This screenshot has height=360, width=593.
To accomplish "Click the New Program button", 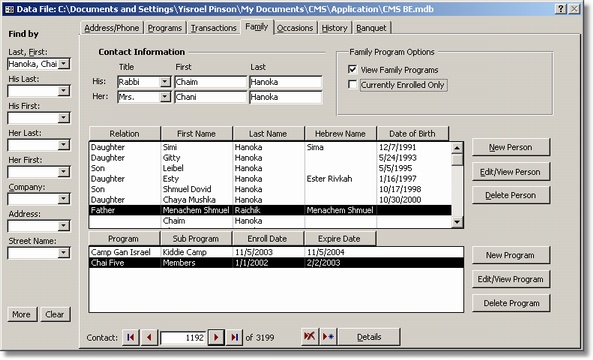I will coord(511,255).
